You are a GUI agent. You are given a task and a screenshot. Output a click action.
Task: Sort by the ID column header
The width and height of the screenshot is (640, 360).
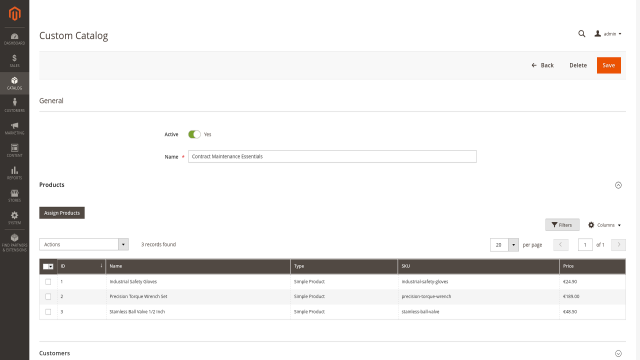[82, 266]
